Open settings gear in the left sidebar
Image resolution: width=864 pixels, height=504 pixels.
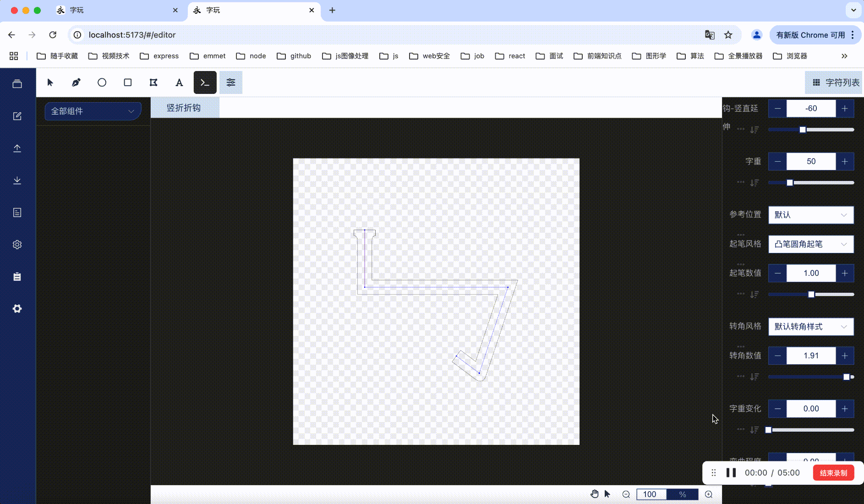click(17, 244)
